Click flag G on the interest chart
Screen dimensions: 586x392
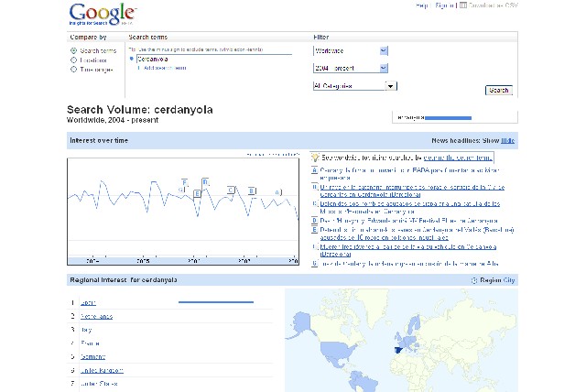(x=181, y=190)
